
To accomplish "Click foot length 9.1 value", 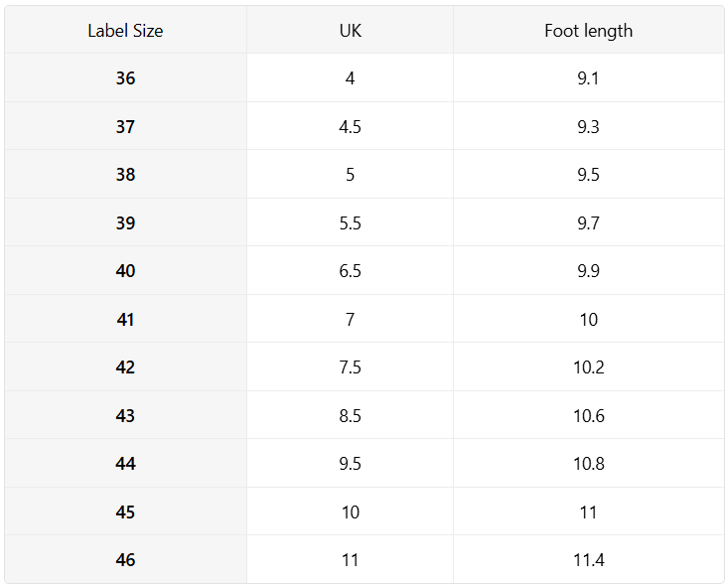I will pos(588,78).
